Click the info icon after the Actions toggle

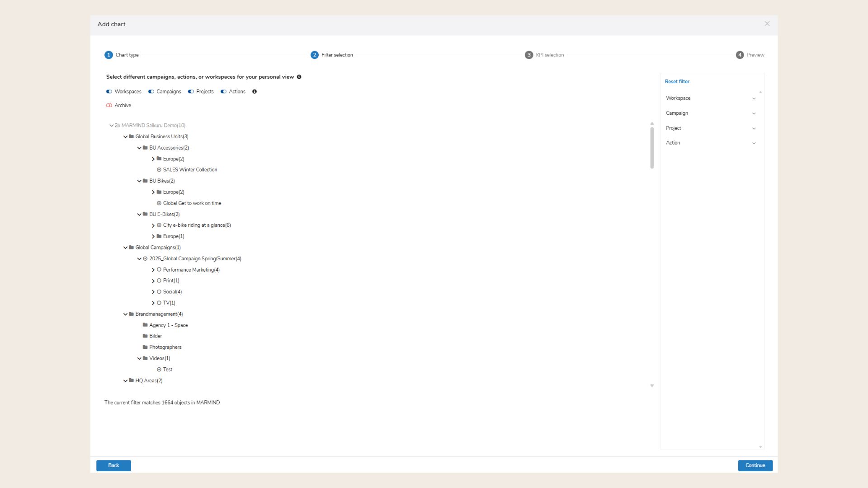pyautogui.click(x=255, y=92)
